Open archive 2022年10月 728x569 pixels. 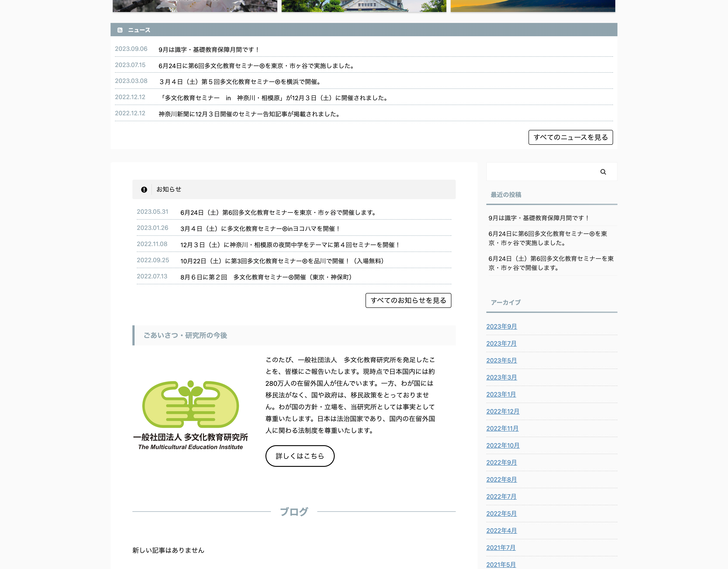[x=503, y=445]
